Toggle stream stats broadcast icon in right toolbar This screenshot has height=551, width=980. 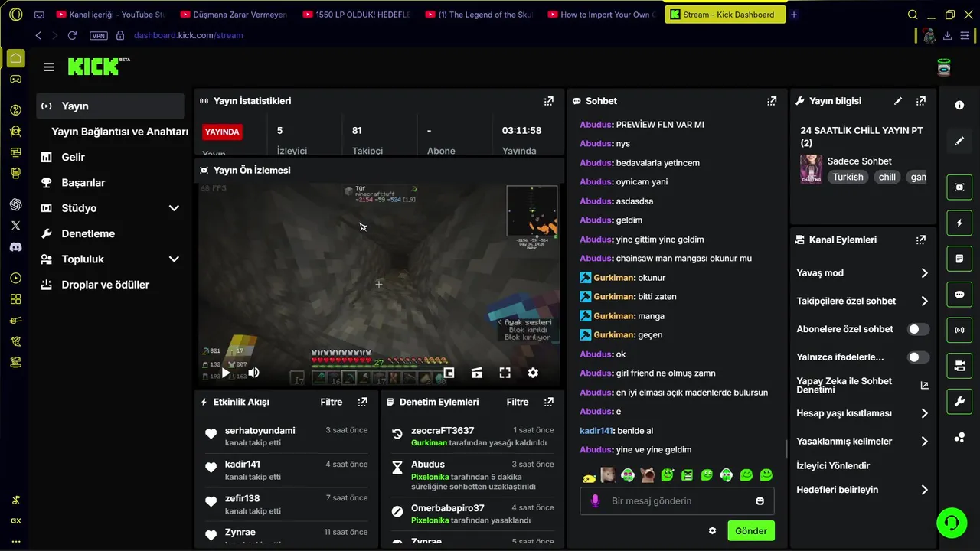pyautogui.click(x=959, y=331)
